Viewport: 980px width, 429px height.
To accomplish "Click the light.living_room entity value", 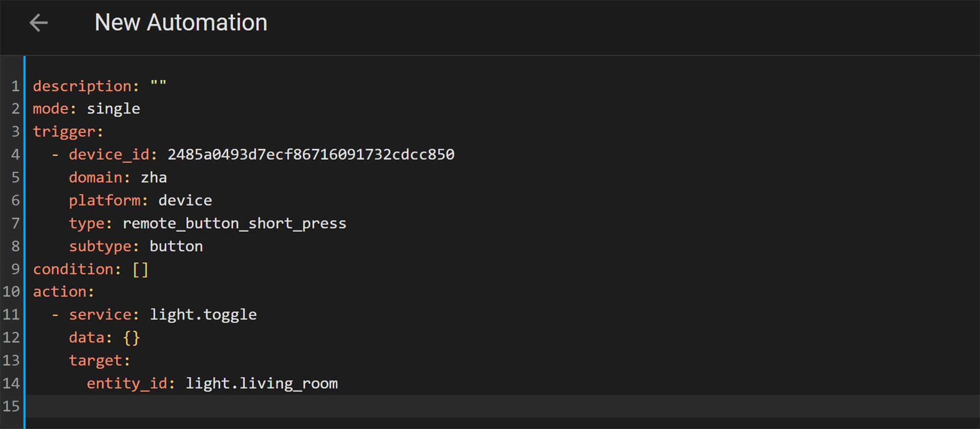I will 261,384.
